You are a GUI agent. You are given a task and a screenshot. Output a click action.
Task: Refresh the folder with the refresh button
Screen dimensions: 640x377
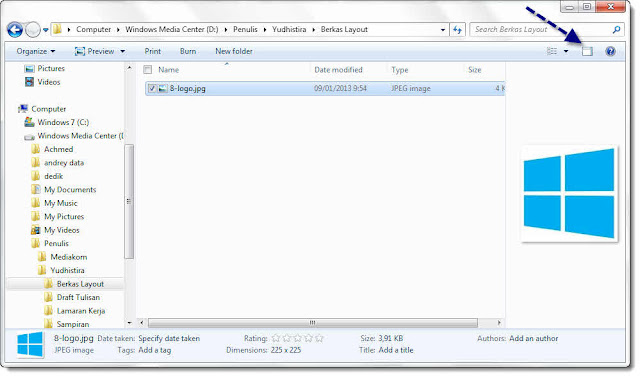click(458, 30)
